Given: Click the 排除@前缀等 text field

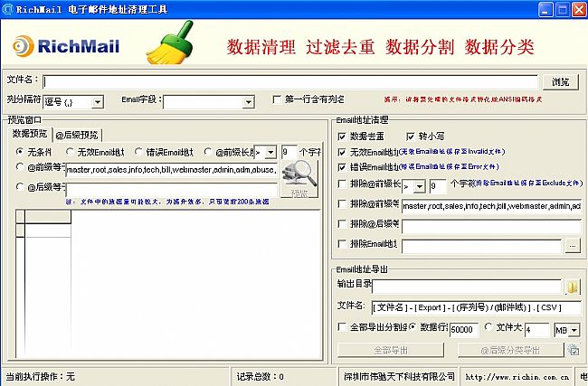Looking at the screenshot, I should click(491, 206).
